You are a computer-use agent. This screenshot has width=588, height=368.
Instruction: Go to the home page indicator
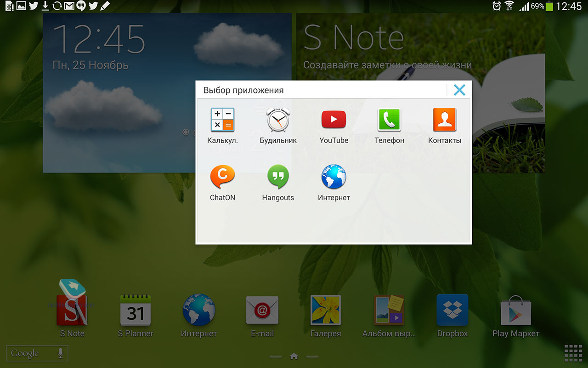[x=294, y=356]
